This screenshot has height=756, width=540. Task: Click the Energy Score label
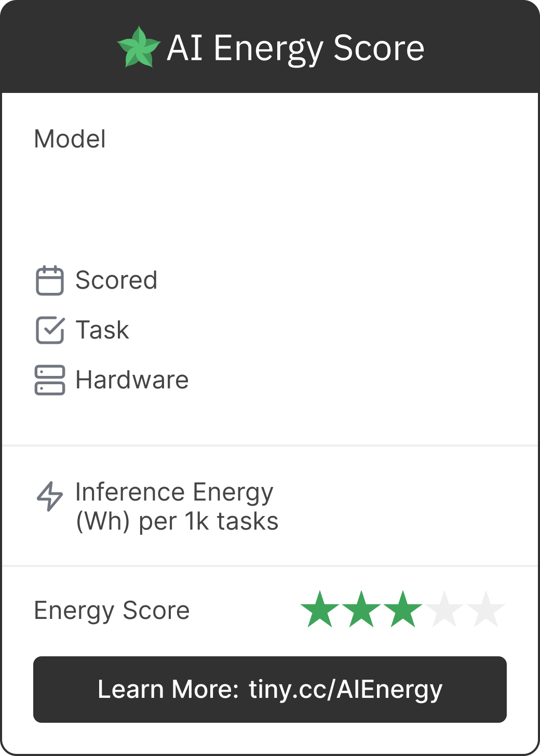(x=112, y=611)
